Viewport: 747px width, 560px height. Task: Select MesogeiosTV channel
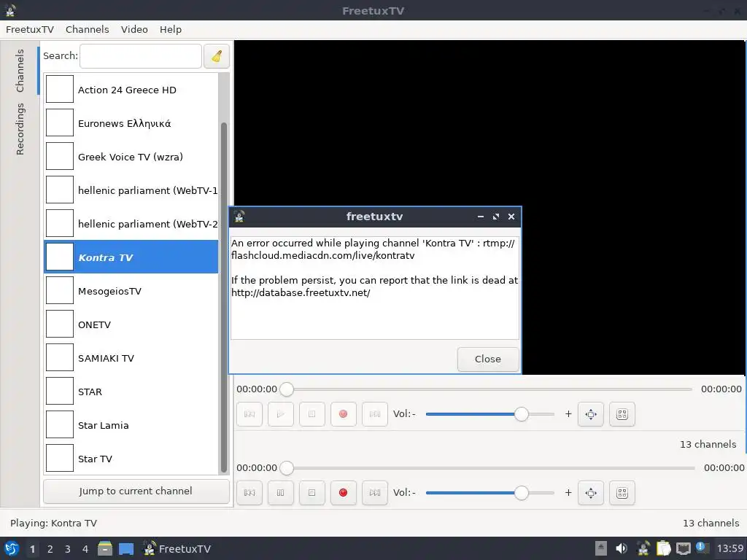pyautogui.click(x=131, y=291)
